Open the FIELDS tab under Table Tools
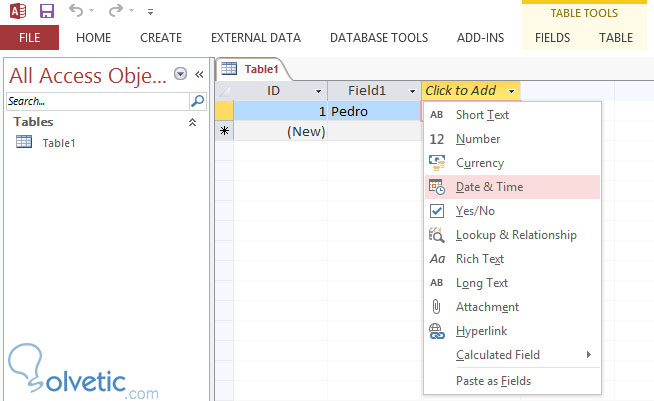Image resolution: width=654 pixels, height=401 pixels. pos(552,38)
